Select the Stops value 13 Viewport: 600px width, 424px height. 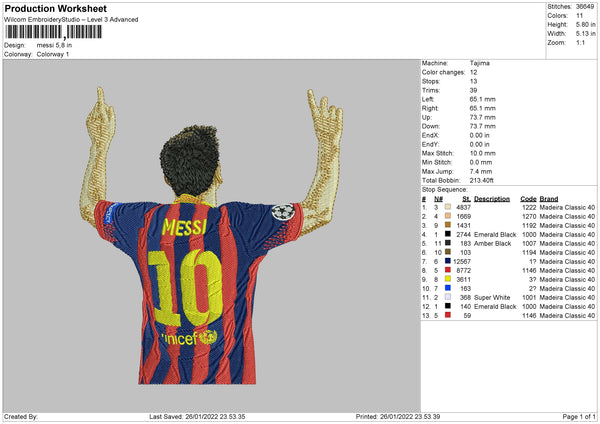[x=473, y=81]
